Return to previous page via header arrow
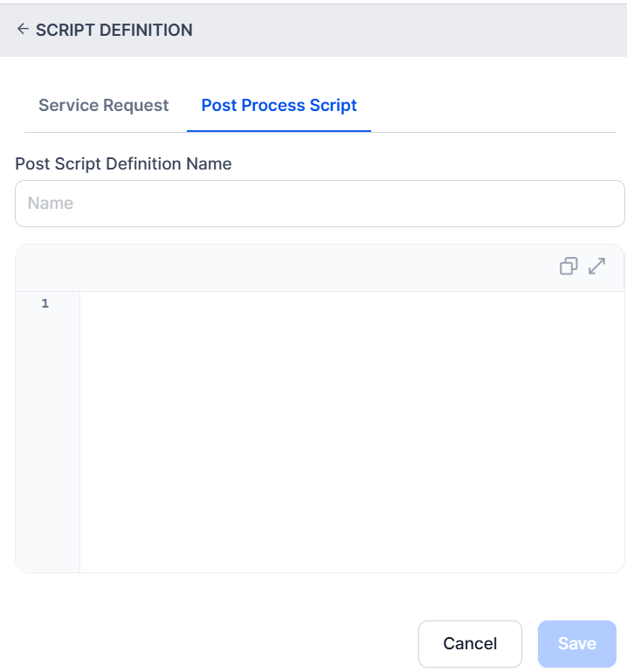 click(23, 29)
